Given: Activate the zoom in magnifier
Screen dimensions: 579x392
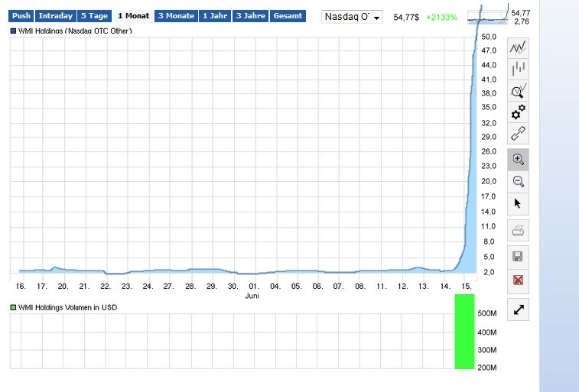Looking at the screenshot, I should [518, 160].
